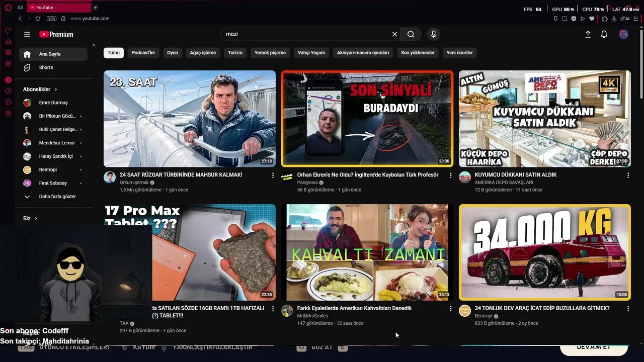Open the sidebar extensions cube icon

(8, 102)
